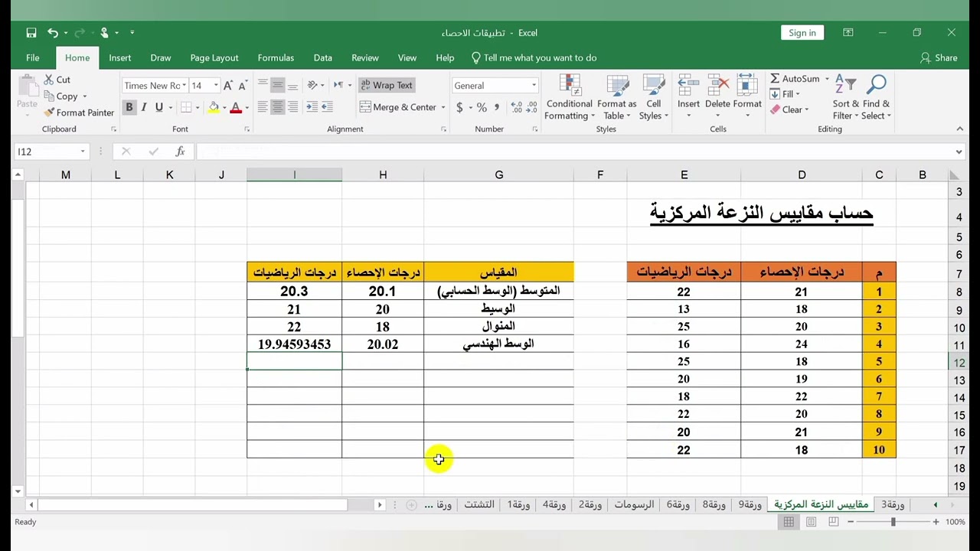980x551 pixels.
Task: Open the Fill Color yellow swatch
Action: coord(214,108)
